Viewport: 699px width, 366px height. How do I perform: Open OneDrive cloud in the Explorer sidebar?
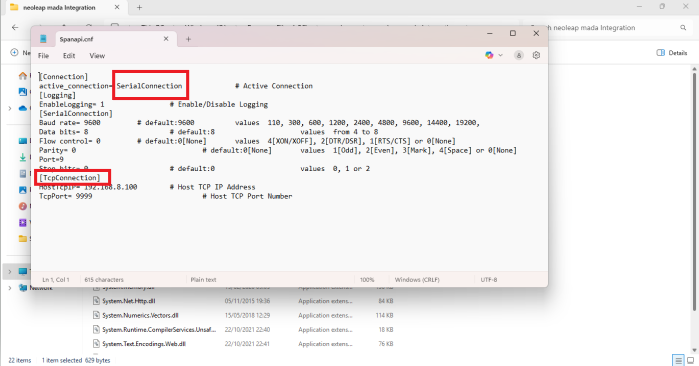pyautogui.click(x=23, y=108)
